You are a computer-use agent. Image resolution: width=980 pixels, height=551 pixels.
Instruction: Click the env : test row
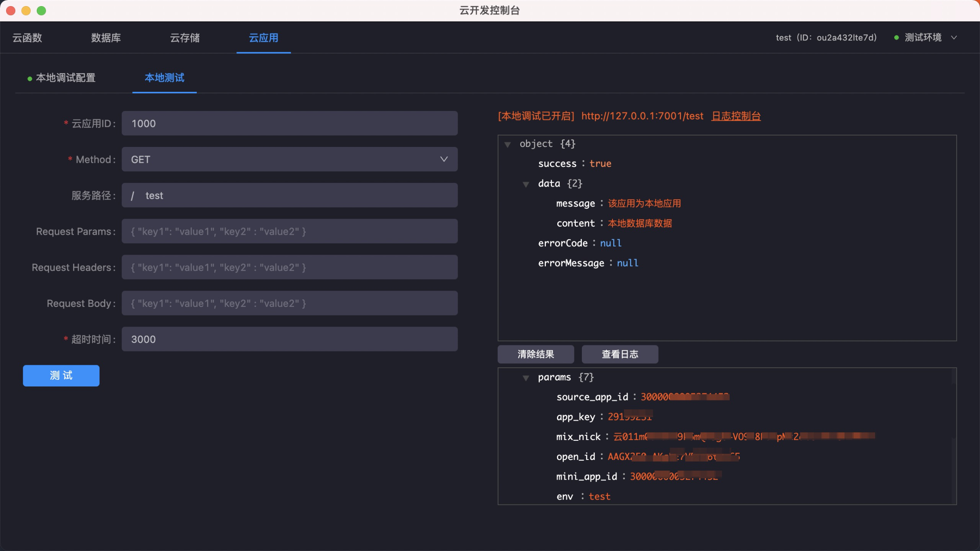pos(583,496)
